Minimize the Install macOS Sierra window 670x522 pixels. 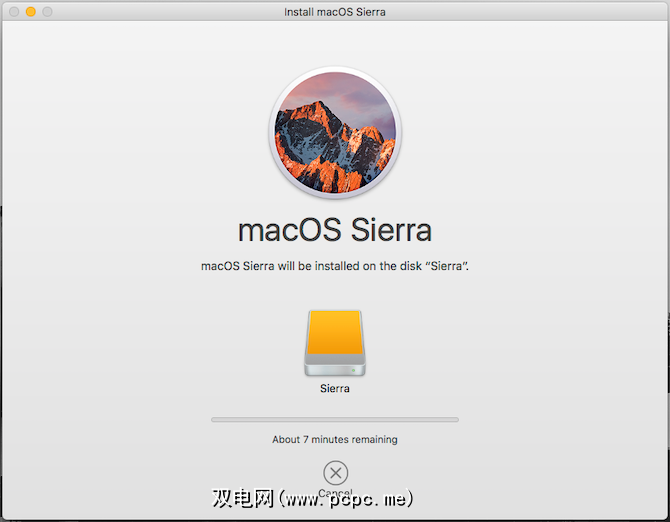pos(31,12)
